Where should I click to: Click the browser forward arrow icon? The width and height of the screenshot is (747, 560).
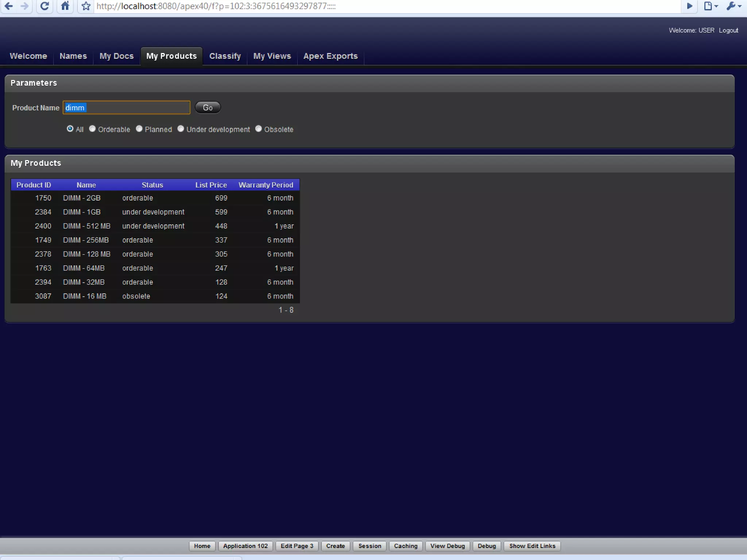[x=24, y=6]
